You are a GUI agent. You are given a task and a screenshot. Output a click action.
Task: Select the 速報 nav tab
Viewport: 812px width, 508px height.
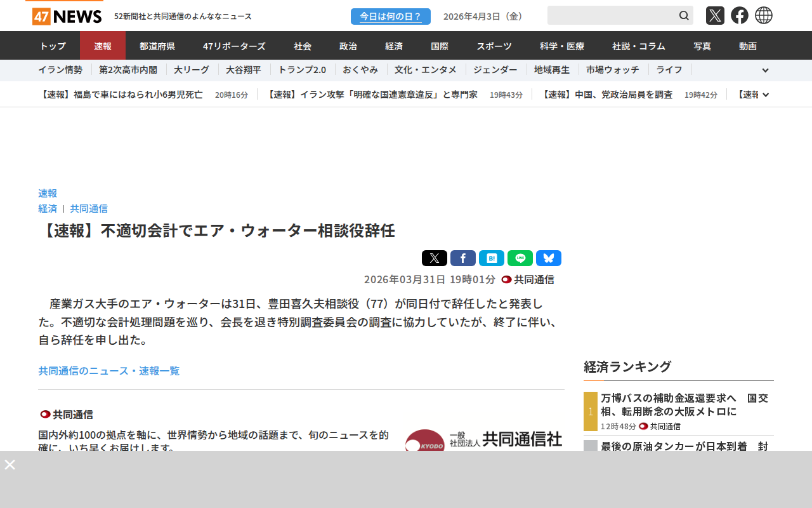click(x=103, y=46)
